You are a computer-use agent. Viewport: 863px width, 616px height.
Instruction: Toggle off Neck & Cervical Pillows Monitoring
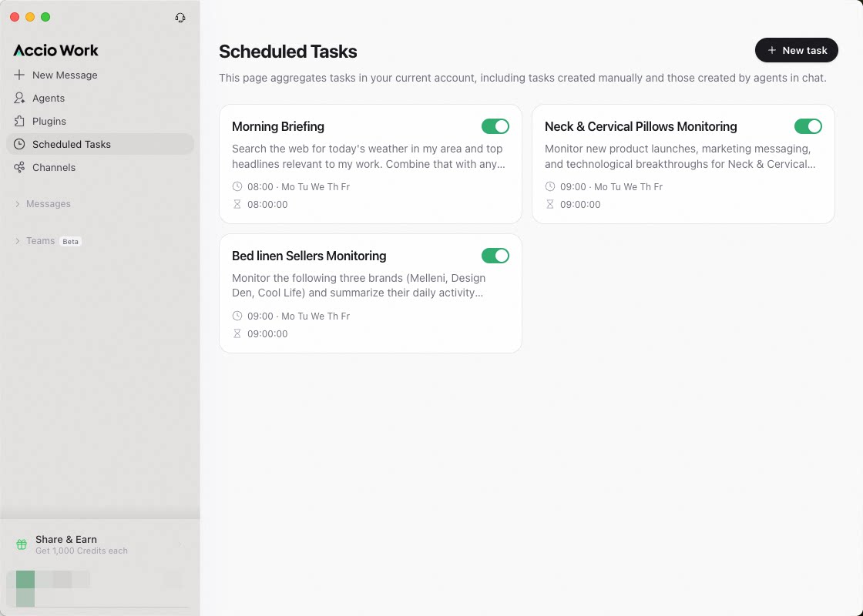pos(808,126)
